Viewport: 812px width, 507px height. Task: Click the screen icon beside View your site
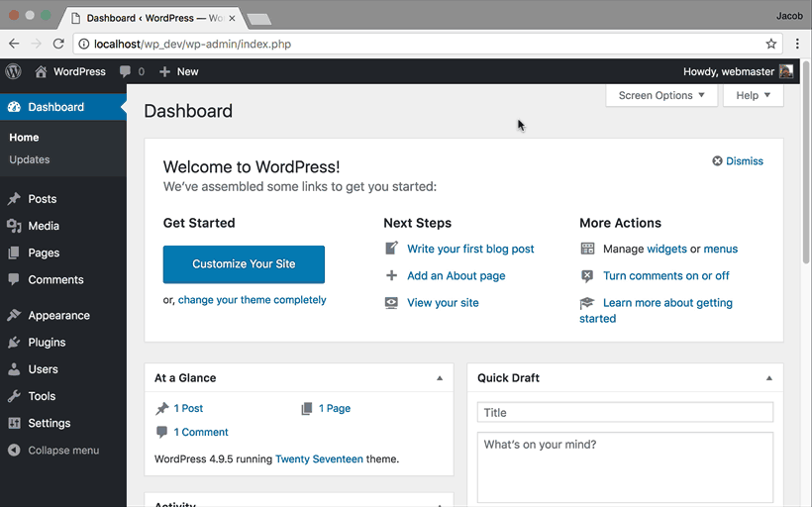click(x=391, y=303)
